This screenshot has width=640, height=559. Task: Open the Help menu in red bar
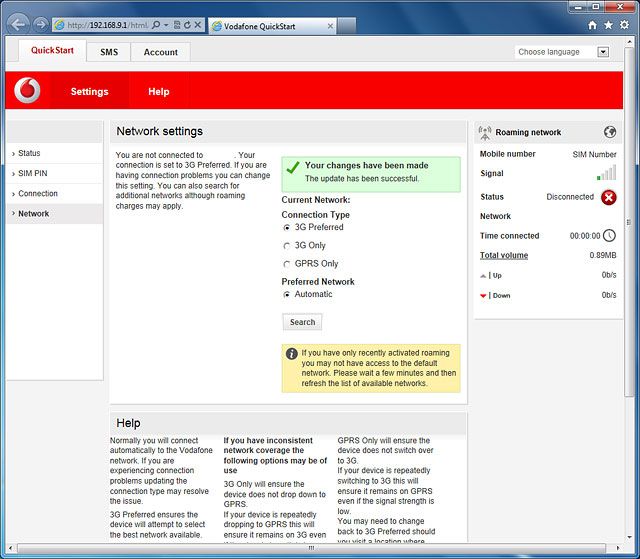[159, 91]
